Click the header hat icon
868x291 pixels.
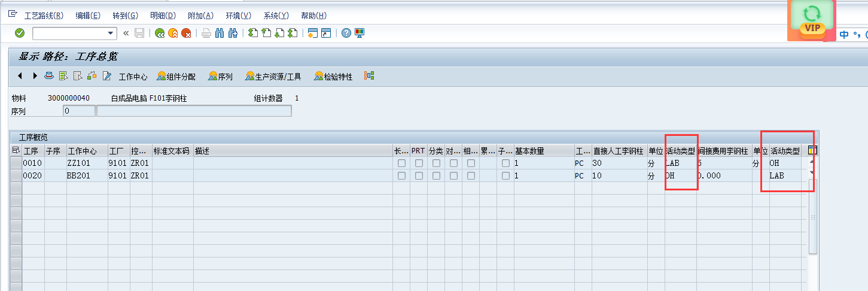pos(49,76)
